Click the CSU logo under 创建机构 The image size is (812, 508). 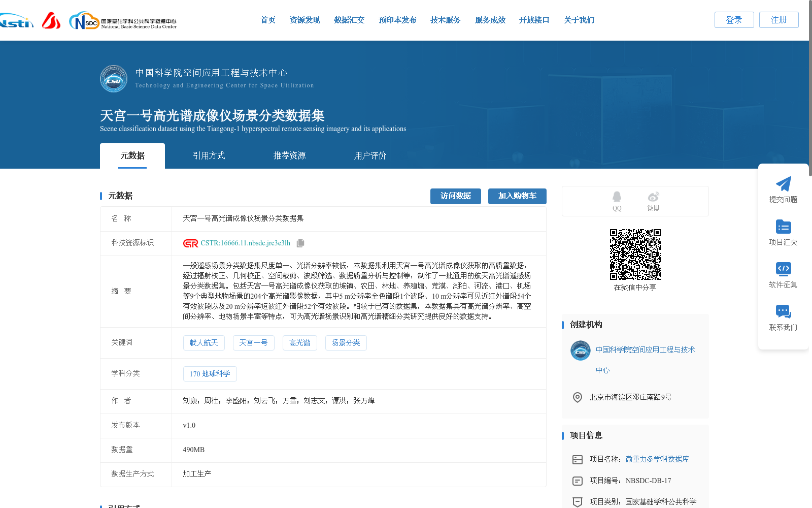click(580, 351)
